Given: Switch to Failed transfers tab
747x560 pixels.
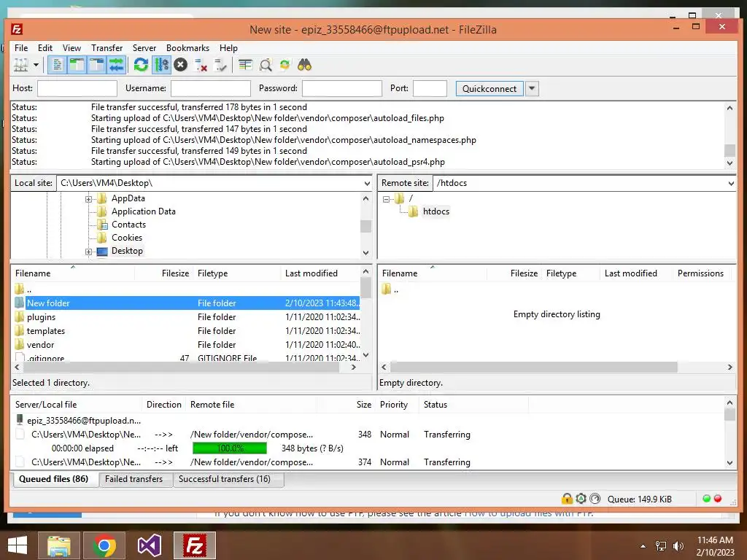Looking at the screenshot, I should (x=134, y=479).
